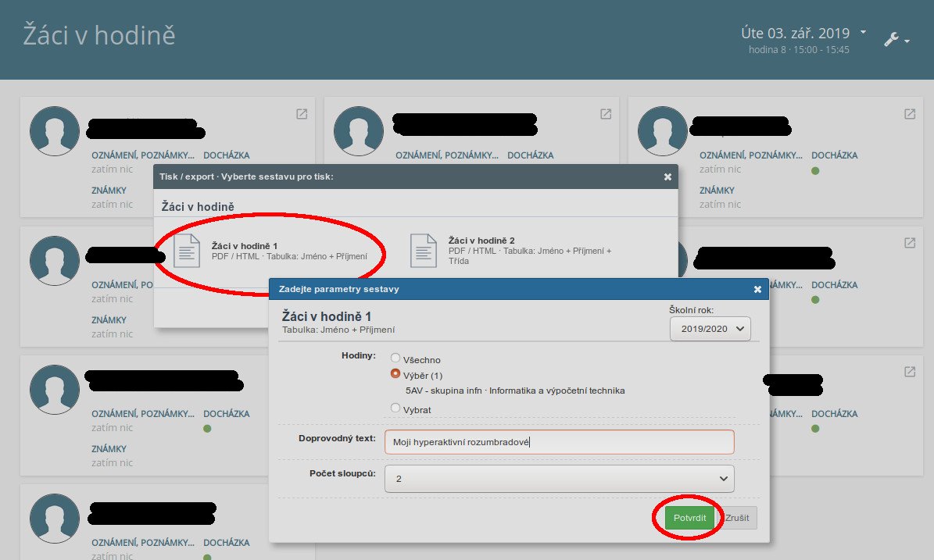934x560 pixels.
Task: Click the document icon for Žáci v hodině 1
Action: click(187, 251)
